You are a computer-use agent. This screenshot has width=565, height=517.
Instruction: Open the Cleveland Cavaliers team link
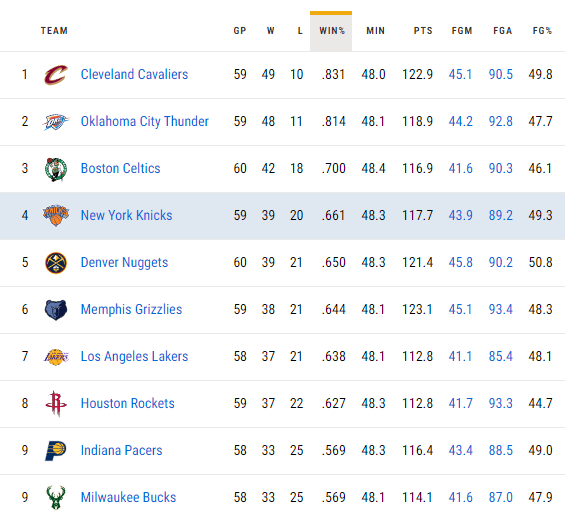(134, 75)
